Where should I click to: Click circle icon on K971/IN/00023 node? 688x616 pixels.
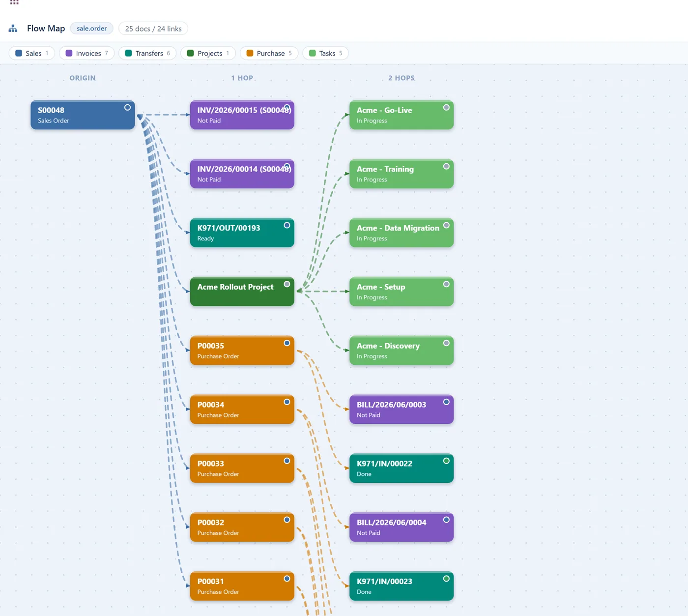[x=446, y=579]
